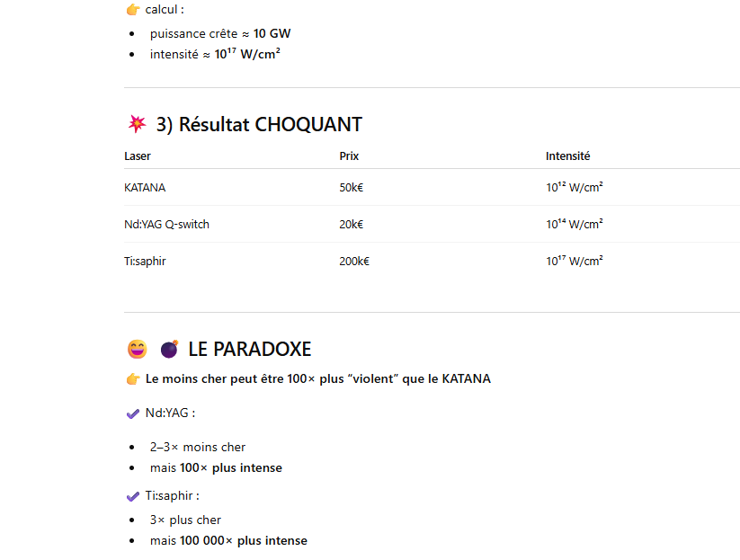
Task: Click the purple checkmark next to "Nd:YAG :"
Action: [x=133, y=413]
